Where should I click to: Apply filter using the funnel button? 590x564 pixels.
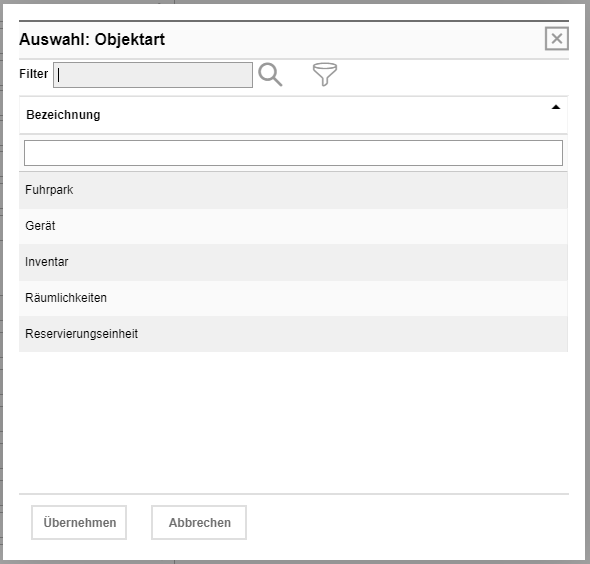click(325, 74)
